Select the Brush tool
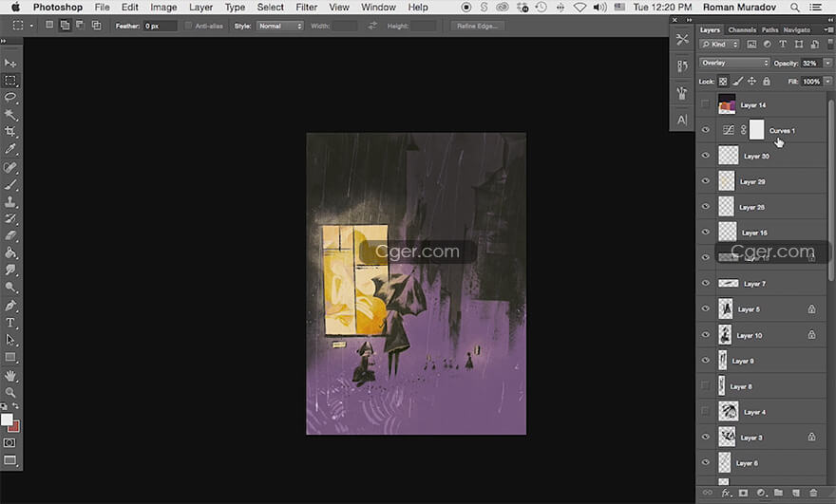This screenshot has width=836, height=504. [x=10, y=185]
